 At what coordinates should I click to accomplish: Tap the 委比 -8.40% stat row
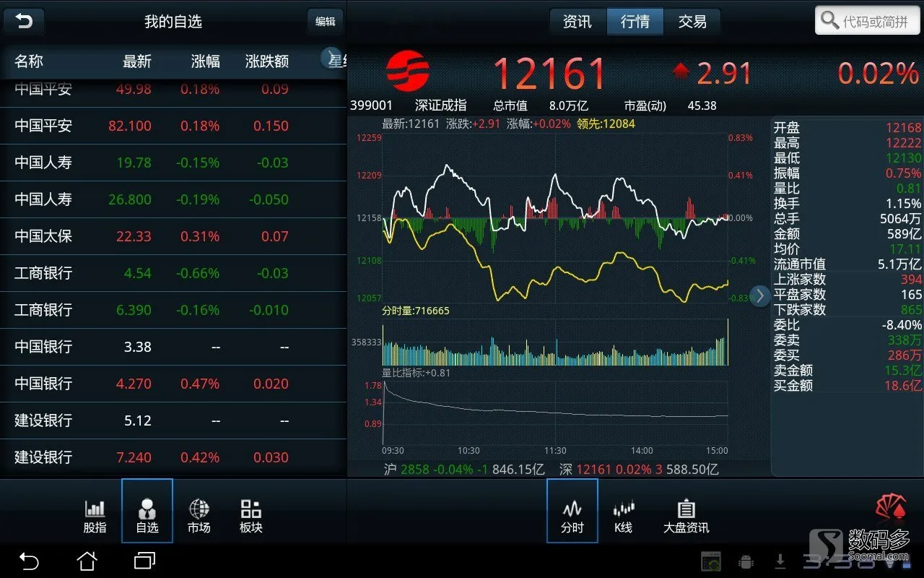[x=847, y=324]
